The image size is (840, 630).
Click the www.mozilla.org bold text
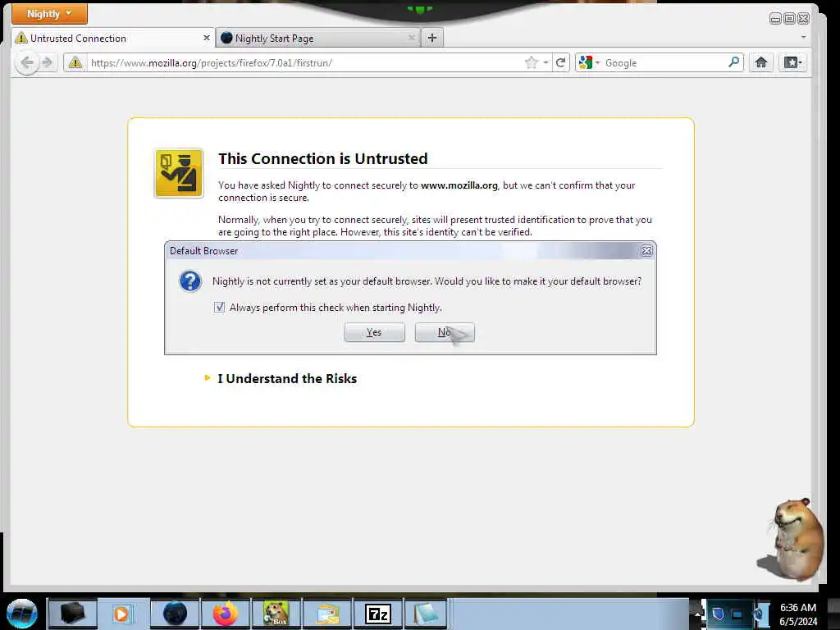[459, 185]
